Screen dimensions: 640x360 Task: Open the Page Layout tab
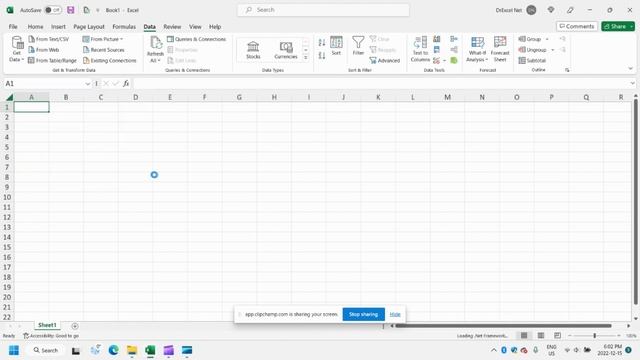(x=89, y=27)
